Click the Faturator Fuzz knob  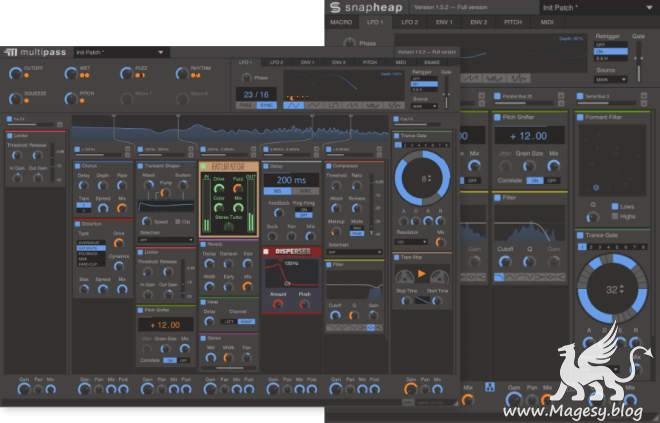pos(238,189)
